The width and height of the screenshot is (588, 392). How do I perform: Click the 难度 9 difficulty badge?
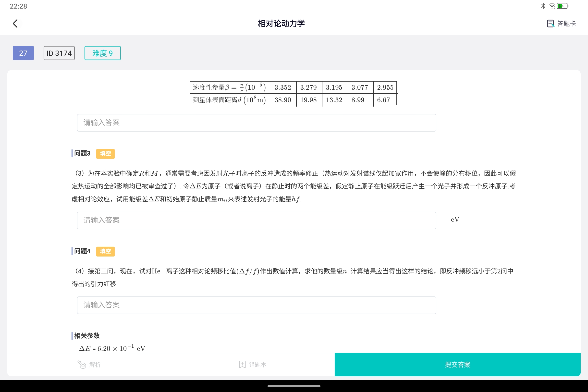pos(102,53)
